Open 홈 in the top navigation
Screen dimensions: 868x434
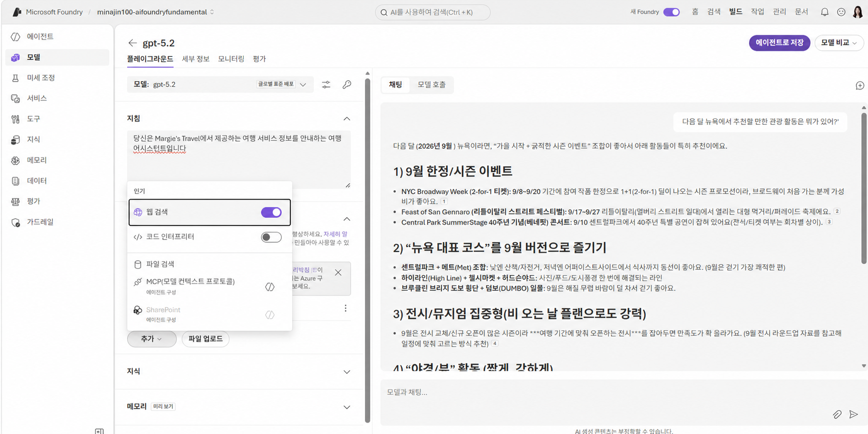pos(695,12)
